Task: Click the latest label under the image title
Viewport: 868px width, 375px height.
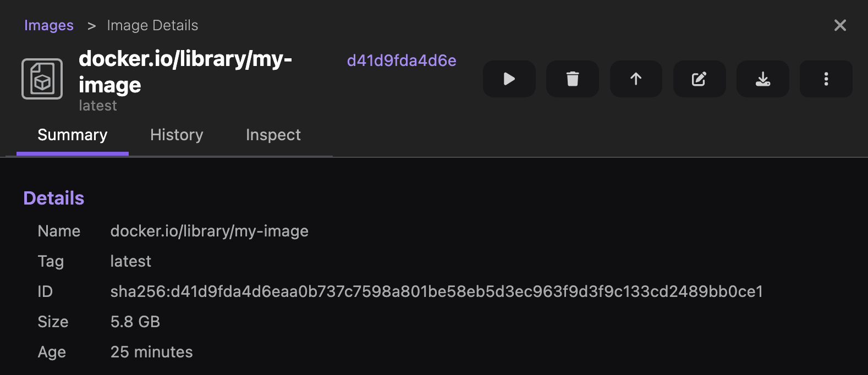Action: click(x=97, y=105)
